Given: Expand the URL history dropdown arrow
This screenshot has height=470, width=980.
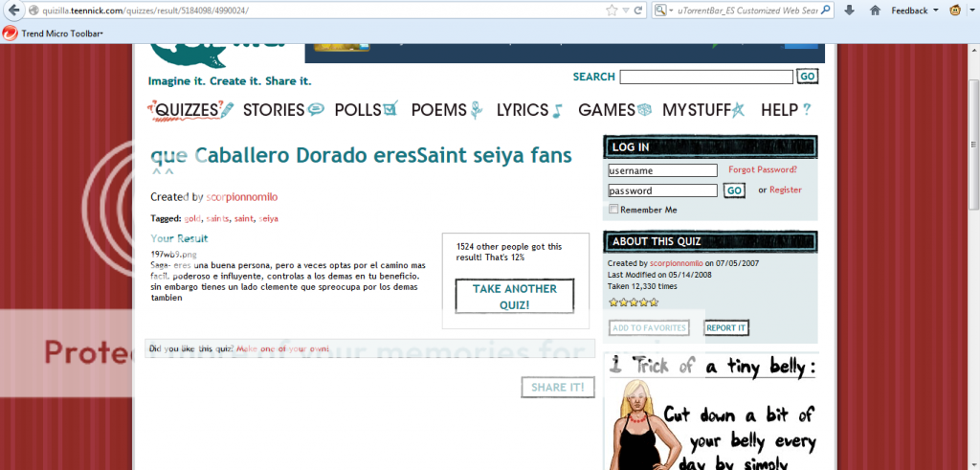Looking at the screenshot, I should [x=626, y=11].
